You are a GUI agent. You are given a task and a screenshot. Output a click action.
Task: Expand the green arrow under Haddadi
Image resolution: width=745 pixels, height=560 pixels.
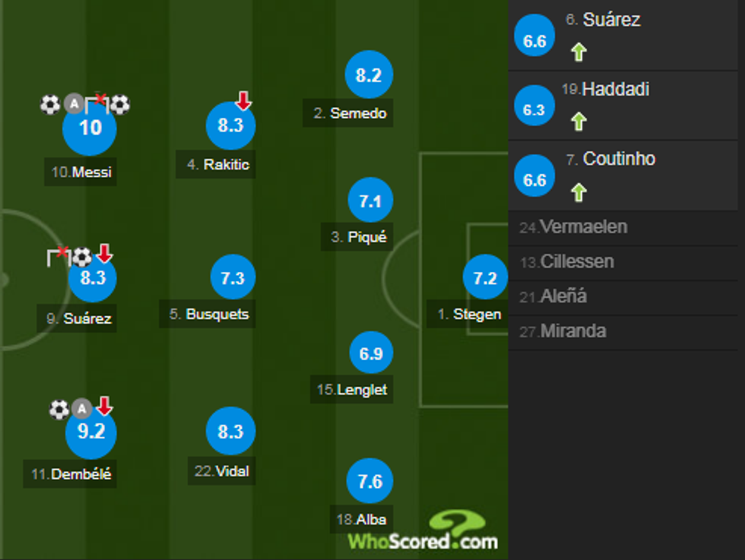point(579,120)
